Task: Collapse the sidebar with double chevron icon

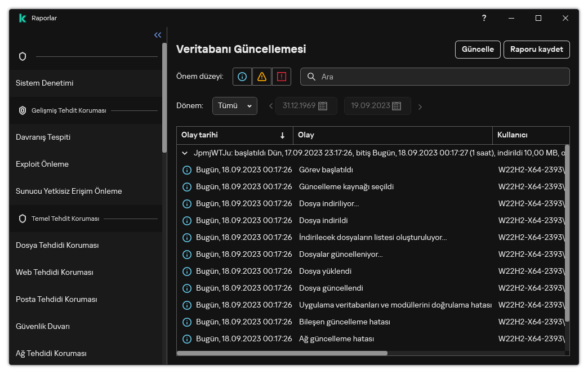Action: point(158,35)
